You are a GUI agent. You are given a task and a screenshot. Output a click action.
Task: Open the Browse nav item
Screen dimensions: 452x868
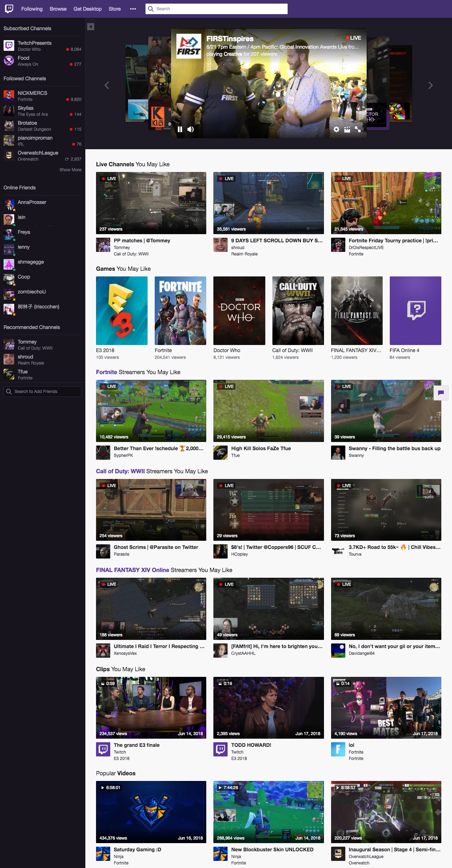click(x=58, y=9)
